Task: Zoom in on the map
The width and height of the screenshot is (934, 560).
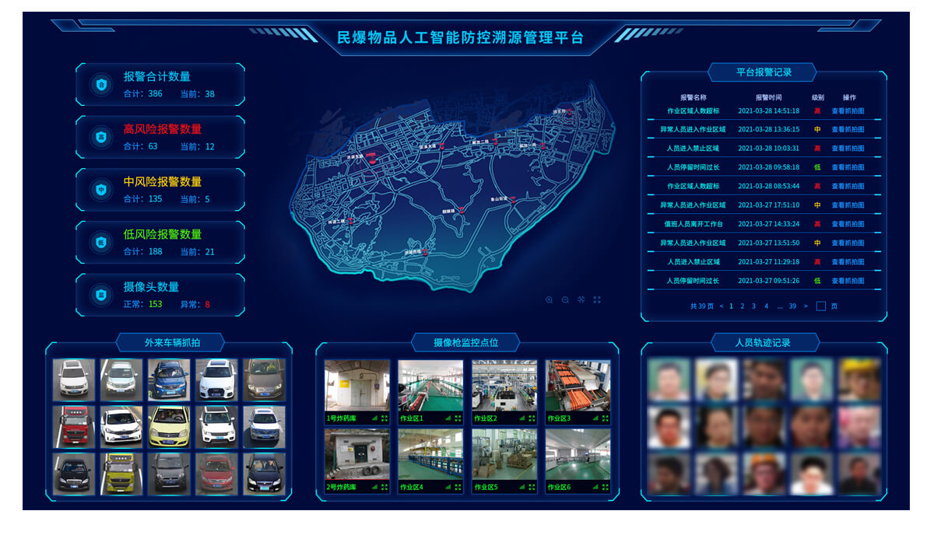Action: [549, 299]
